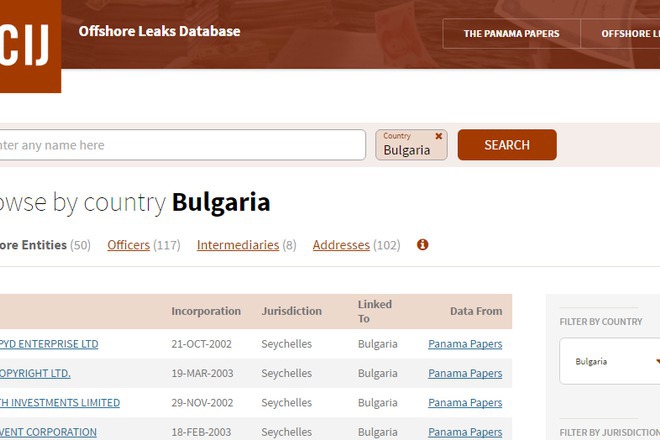Open Panama Papers link for 19-MAR-2003 row
Viewport: 660px width, 440px height.
click(x=465, y=373)
